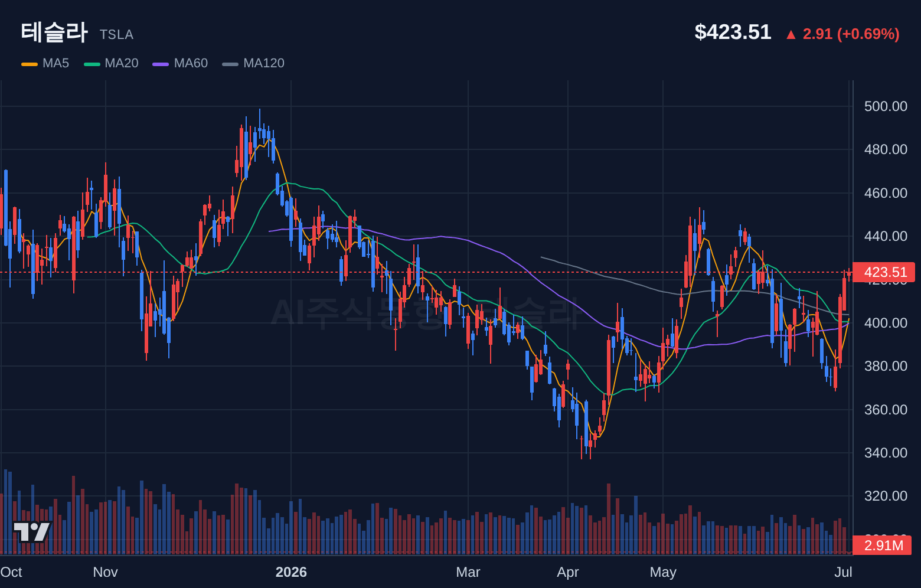The width and height of the screenshot is (921, 588).
Task: Click the Oct time axis label
Action: [11, 572]
